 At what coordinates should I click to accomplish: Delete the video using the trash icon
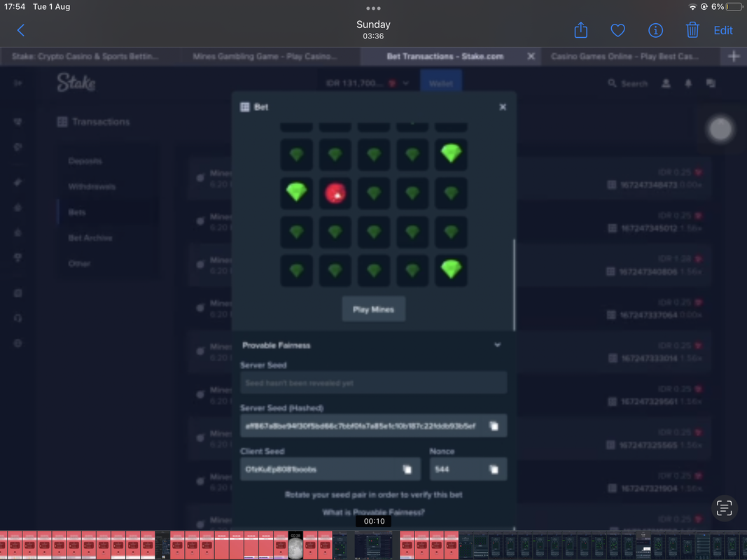click(x=692, y=30)
